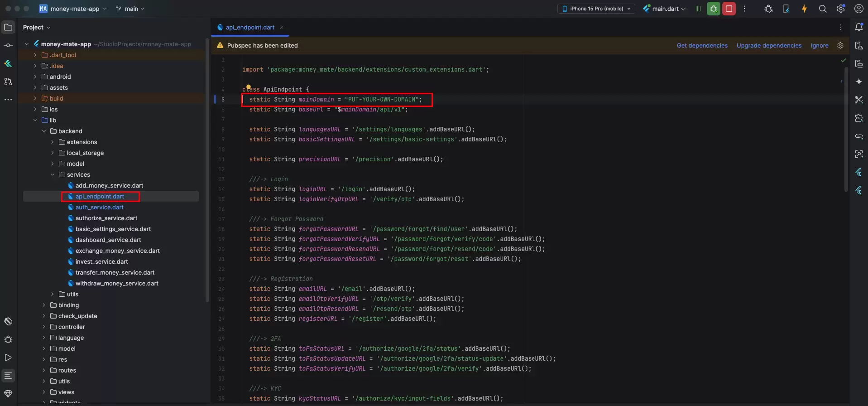868x406 pixels.
Task: Open the Run tool window play icon
Action: point(8,358)
